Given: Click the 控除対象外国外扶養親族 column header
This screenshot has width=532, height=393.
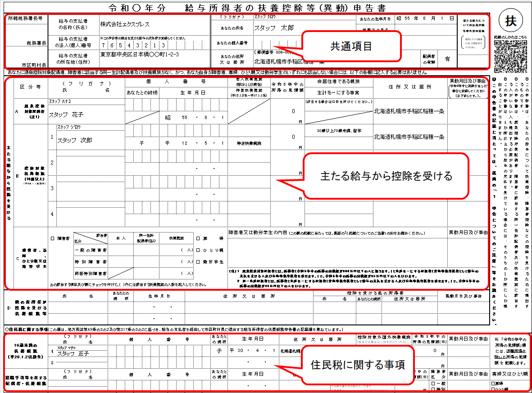Looking at the screenshot, I should [384, 338].
